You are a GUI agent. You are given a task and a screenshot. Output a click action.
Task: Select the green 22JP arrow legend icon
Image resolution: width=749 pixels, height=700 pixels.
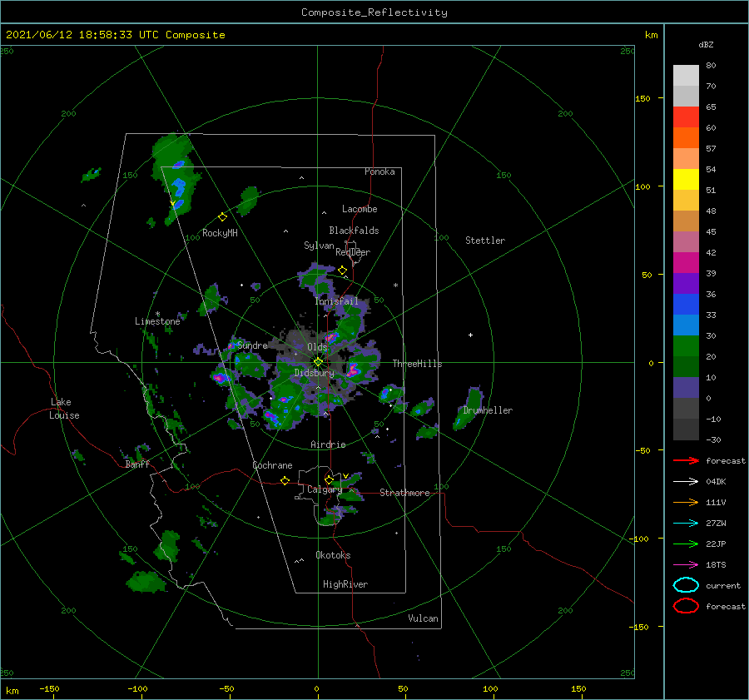point(686,544)
